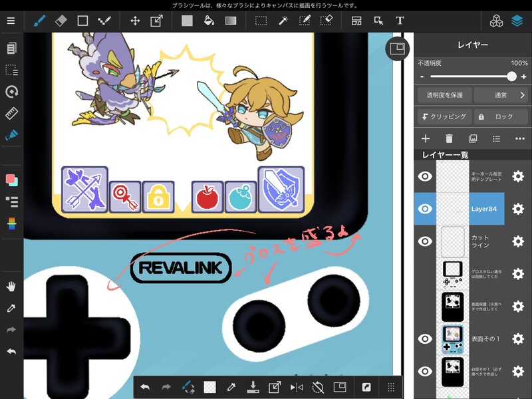Select the dashed rectangle Selection tool

click(x=261, y=21)
